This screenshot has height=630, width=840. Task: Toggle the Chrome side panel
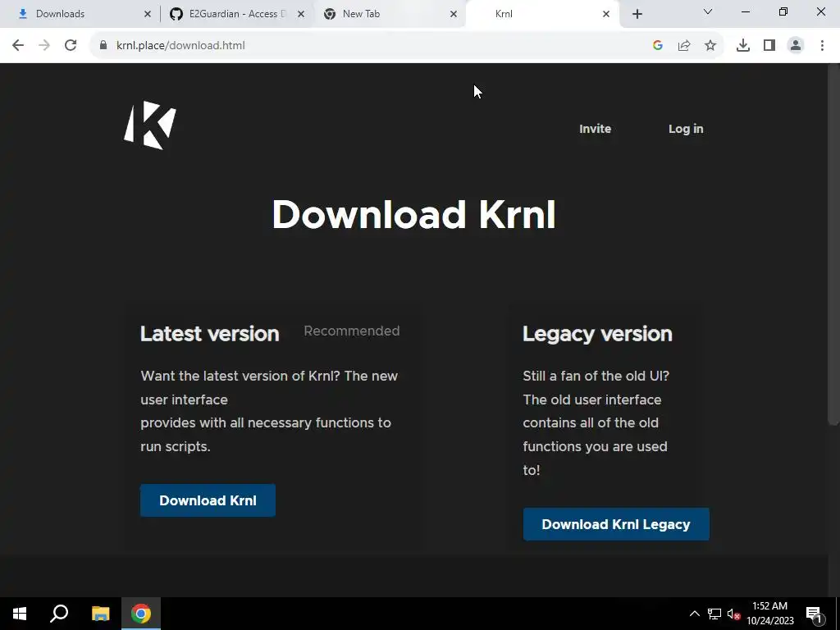coord(769,46)
